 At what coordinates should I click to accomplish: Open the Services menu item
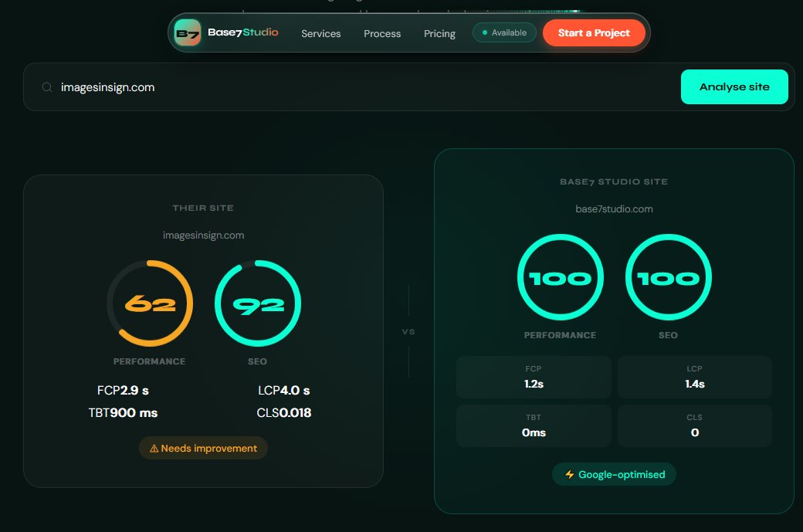(x=320, y=33)
